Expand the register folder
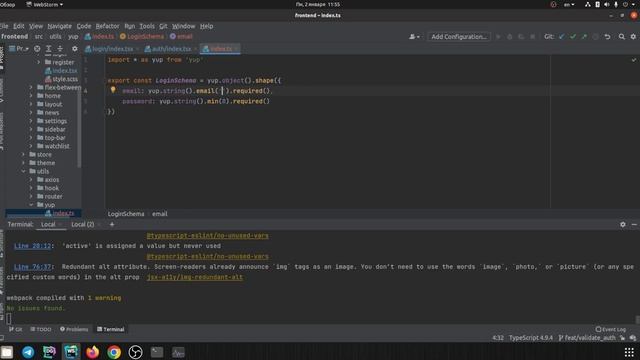The image size is (640, 360). (x=39, y=62)
